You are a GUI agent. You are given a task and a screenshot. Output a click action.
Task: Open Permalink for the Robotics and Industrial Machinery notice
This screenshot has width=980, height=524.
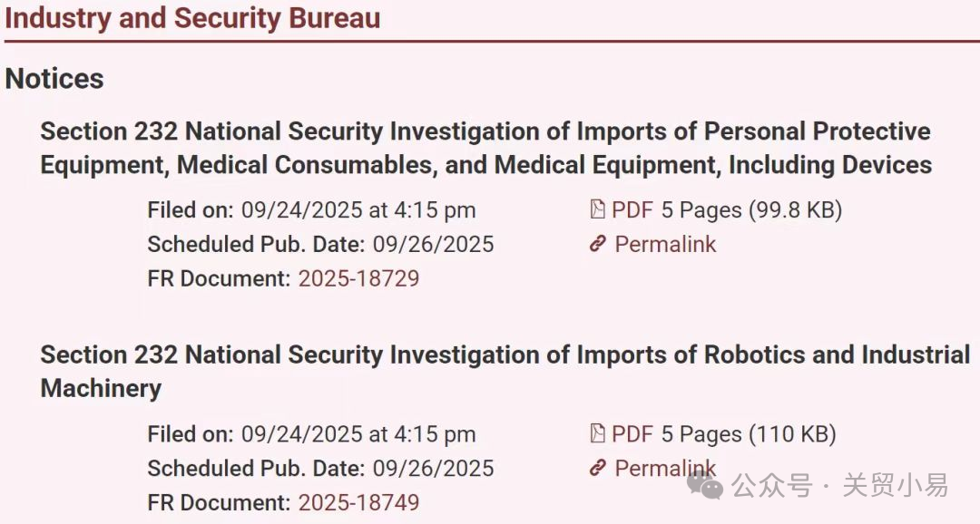click(665, 469)
